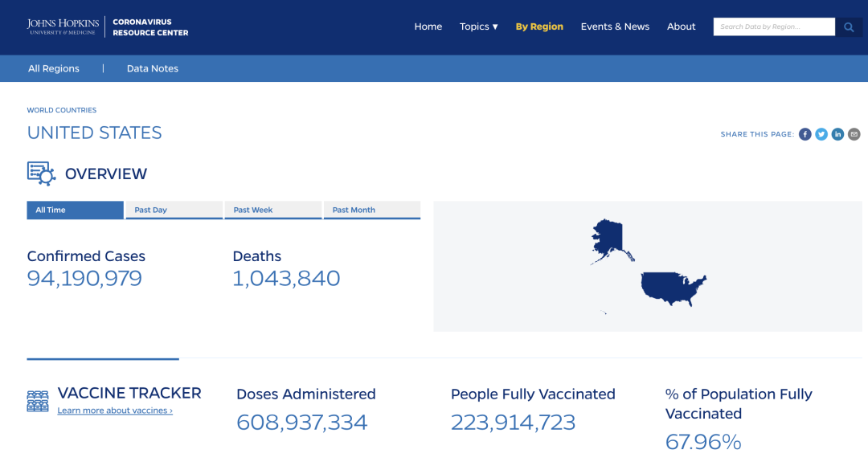
Task: Click the OVERVIEW heading text
Action: (106, 174)
